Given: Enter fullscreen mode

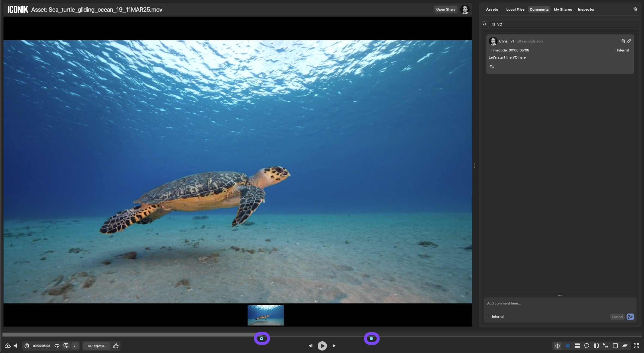Looking at the screenshot, I should pyautogui.click(x=636, y=346).
